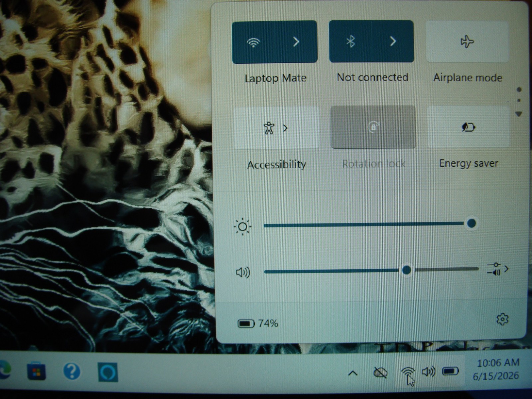Click the Not connected Bluetooth label
The height and width of the screenshot is (399, 532).
(372, 77)
